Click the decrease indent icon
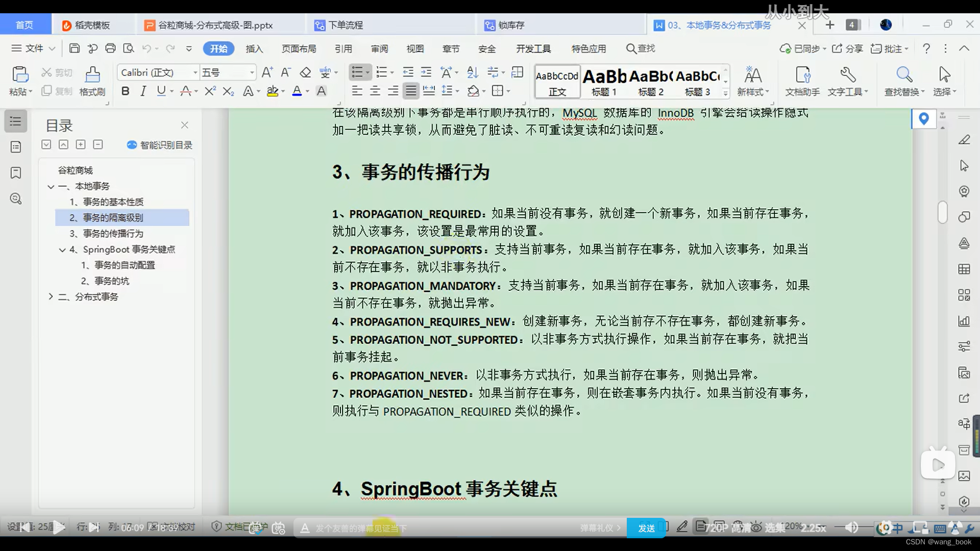 click(408, 72)
